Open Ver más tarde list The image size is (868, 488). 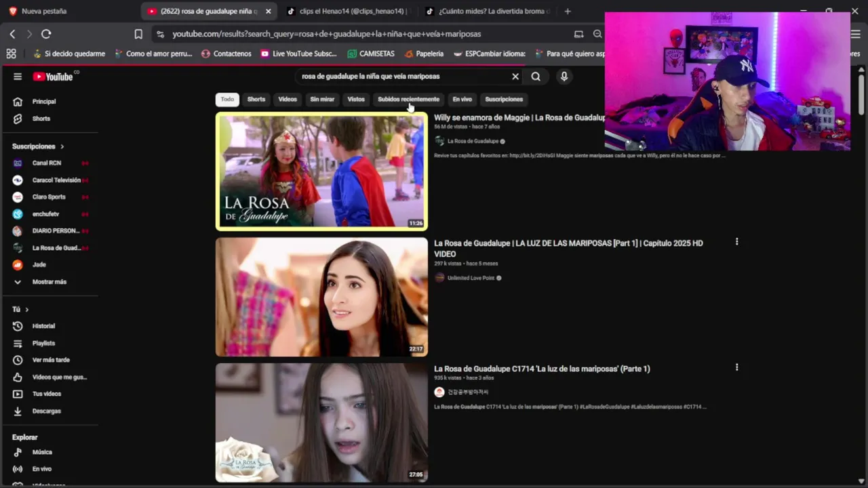(x=50, y=360)
